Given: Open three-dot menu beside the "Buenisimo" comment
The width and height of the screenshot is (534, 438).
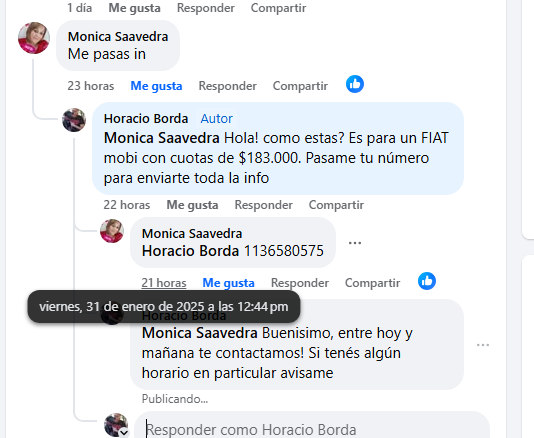Looking at the screenshot, I should coord(483,345).
